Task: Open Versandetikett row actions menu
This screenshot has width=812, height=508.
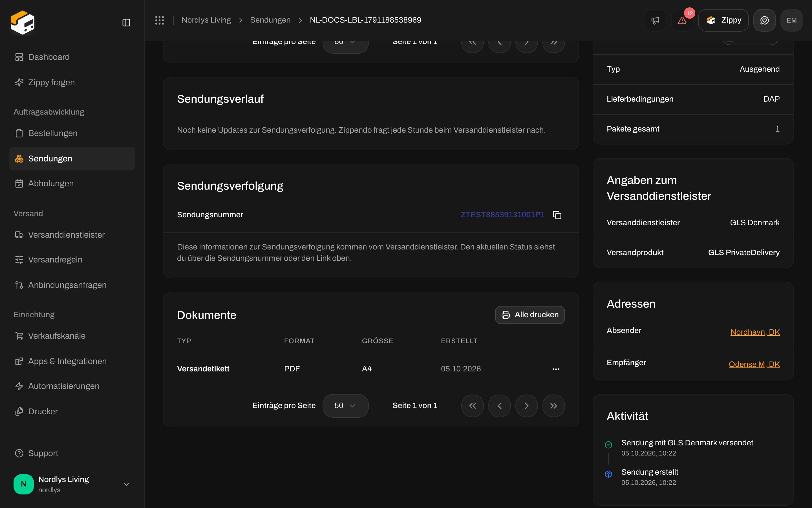Action: point(556,369)
